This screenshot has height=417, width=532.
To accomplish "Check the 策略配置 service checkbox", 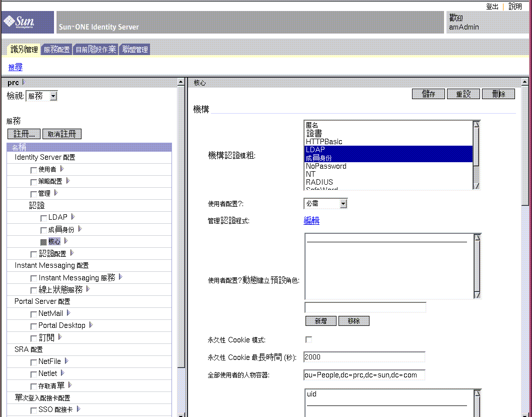I will click(33, 182).
